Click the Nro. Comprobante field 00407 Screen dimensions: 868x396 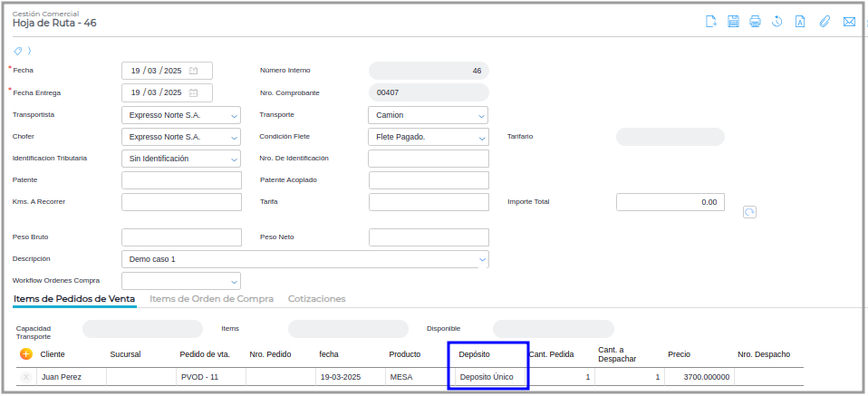point(429,92)
